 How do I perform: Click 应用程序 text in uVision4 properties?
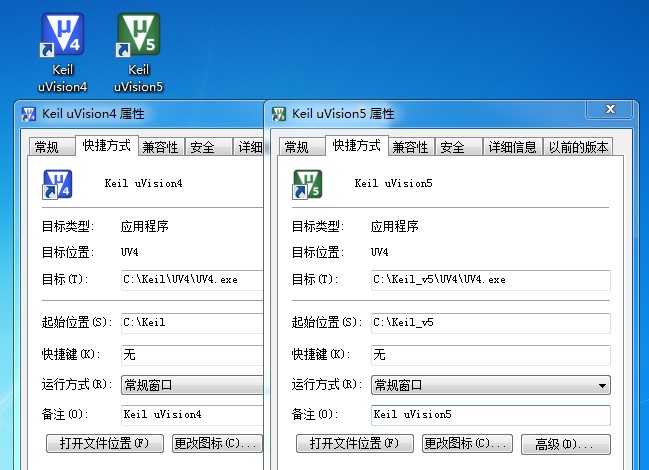click(x=144, y=226)
